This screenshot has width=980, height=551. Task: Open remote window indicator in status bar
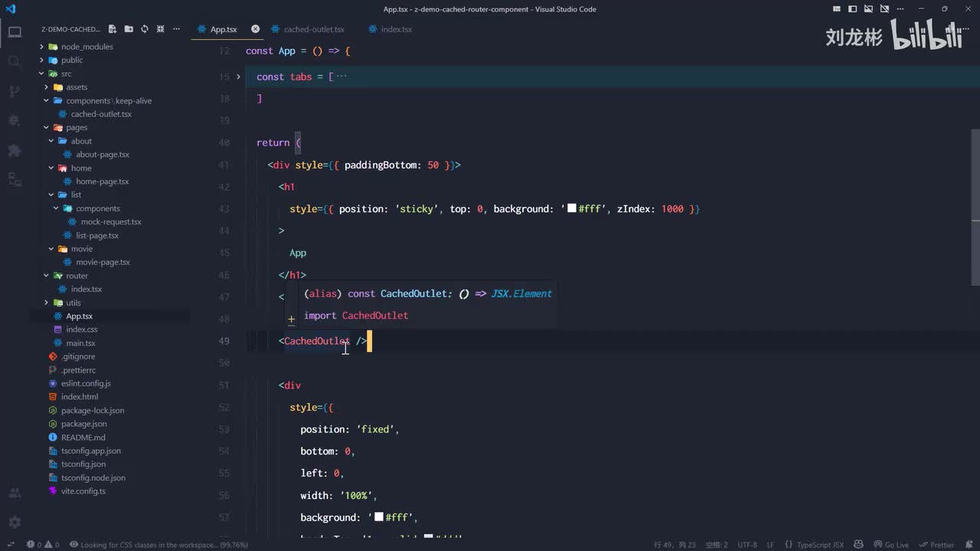pos(9,545)
